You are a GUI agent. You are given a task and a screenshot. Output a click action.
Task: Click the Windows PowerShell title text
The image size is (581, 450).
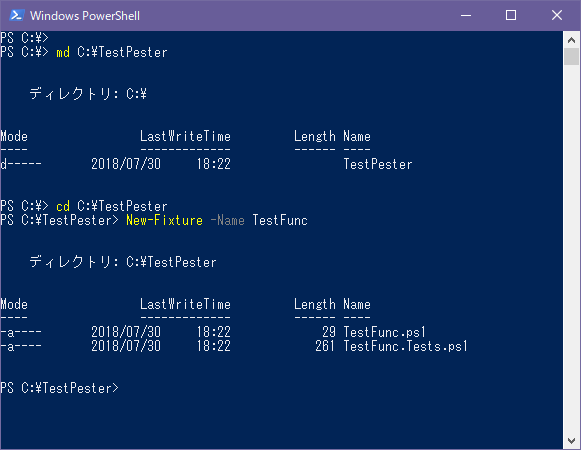coord(85,16)
